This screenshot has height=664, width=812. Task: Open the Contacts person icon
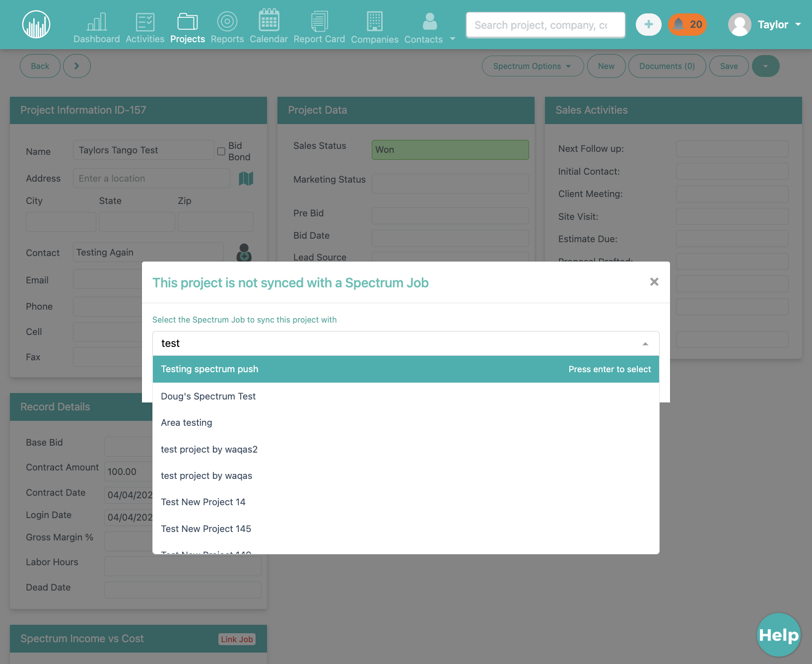tap(430, 21)
